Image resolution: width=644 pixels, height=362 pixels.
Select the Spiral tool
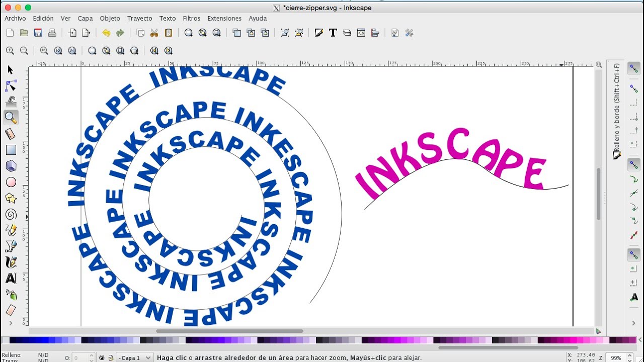point(11,214)
